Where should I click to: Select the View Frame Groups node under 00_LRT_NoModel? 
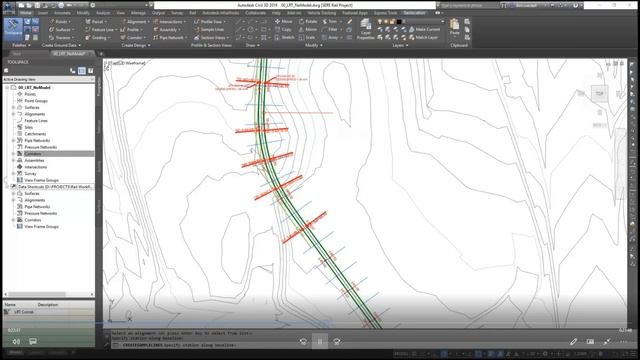(41, 180)
